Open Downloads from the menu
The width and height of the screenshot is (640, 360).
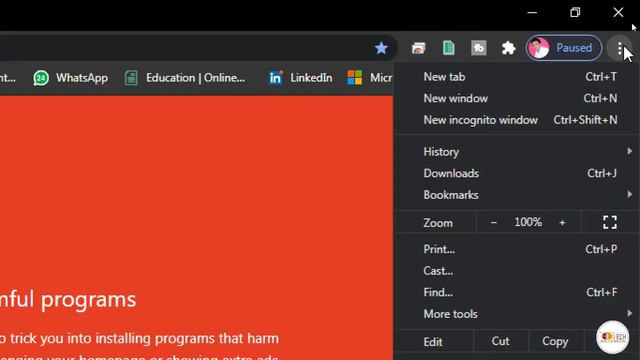pyautogui.click(x=516, y=173)
